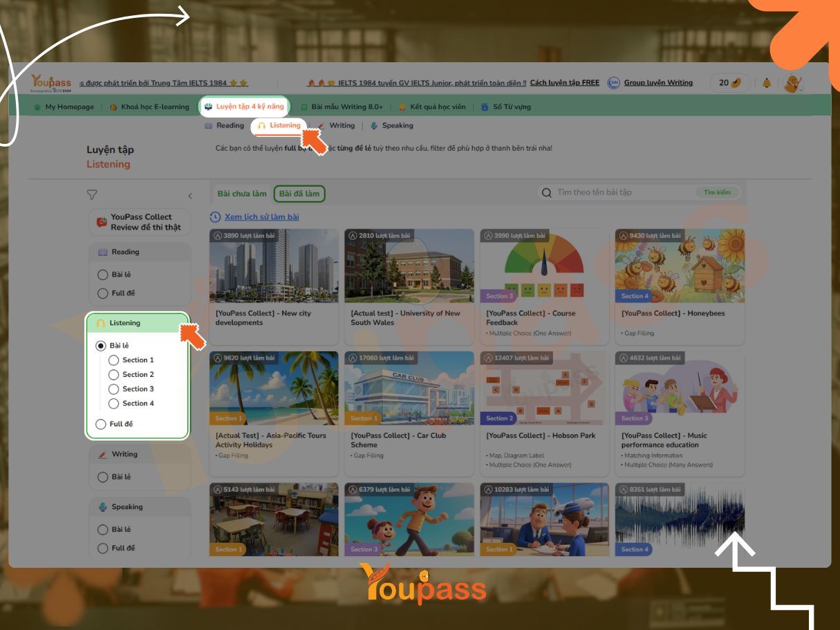Choose Full đề under Listening
840x630 pixels.
point(101,424)
